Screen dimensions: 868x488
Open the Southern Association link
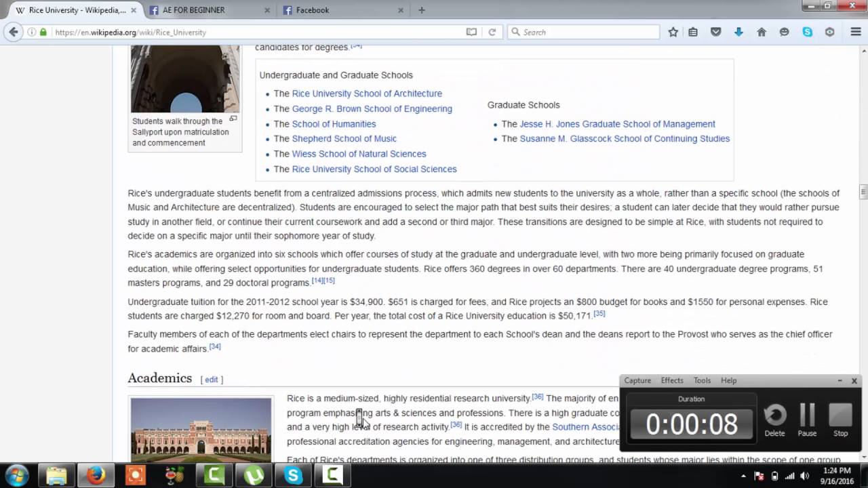pos(585,427)
